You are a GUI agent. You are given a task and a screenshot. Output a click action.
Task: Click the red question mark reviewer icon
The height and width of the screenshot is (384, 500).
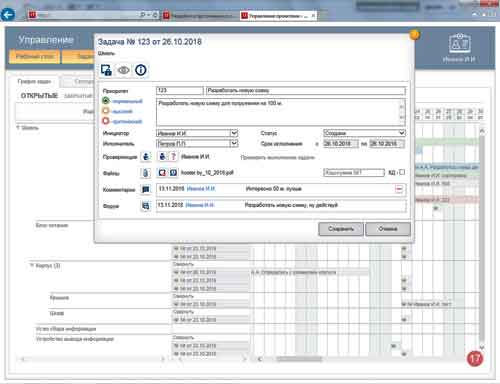173,156
